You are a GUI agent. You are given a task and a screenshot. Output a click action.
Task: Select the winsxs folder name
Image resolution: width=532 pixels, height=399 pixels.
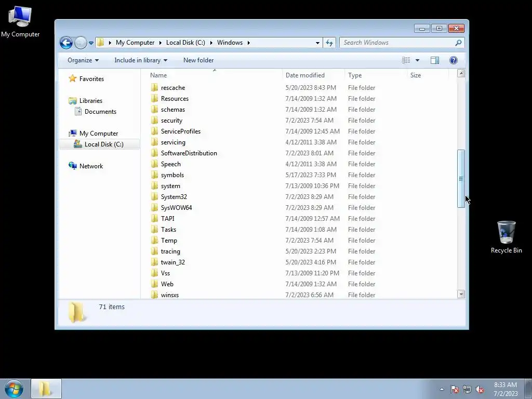(170, 295)
